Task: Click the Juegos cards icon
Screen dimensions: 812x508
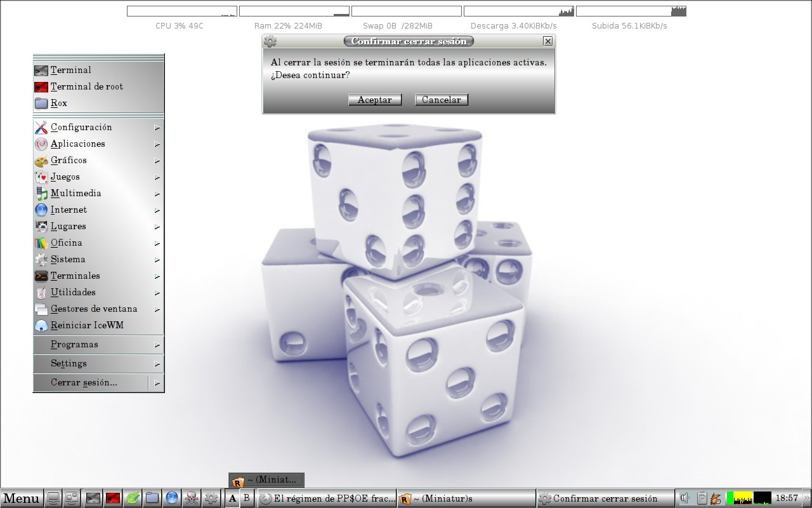Action: pos(41,177)
